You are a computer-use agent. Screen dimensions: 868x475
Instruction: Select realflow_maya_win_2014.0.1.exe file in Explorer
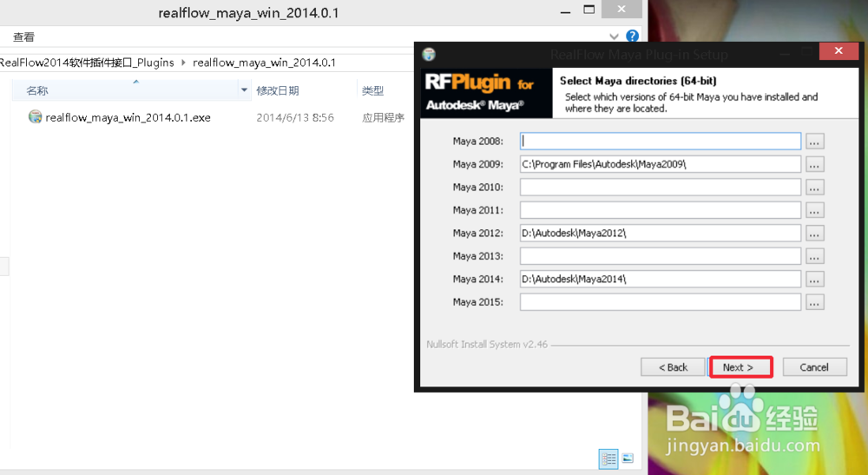(x=128, y=117)
